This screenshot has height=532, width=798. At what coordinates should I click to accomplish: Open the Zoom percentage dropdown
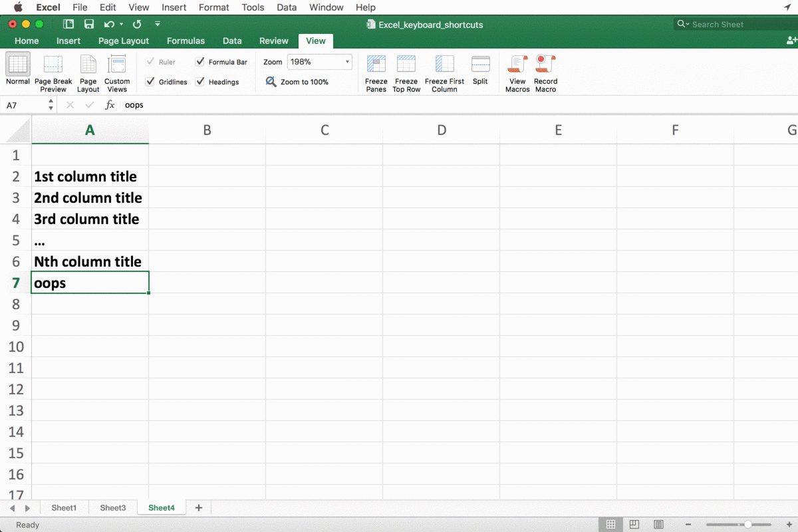pyautogui.click(x=347, y=62)
